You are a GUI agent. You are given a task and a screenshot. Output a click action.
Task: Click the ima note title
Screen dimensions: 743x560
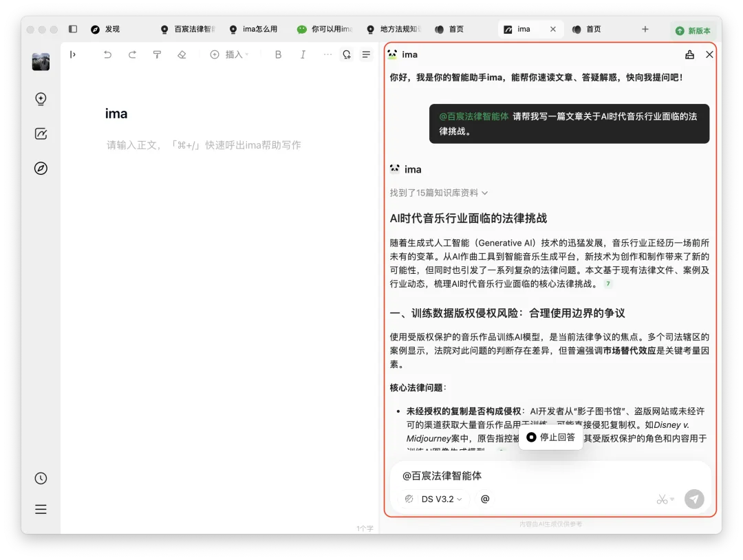[116, 114]
